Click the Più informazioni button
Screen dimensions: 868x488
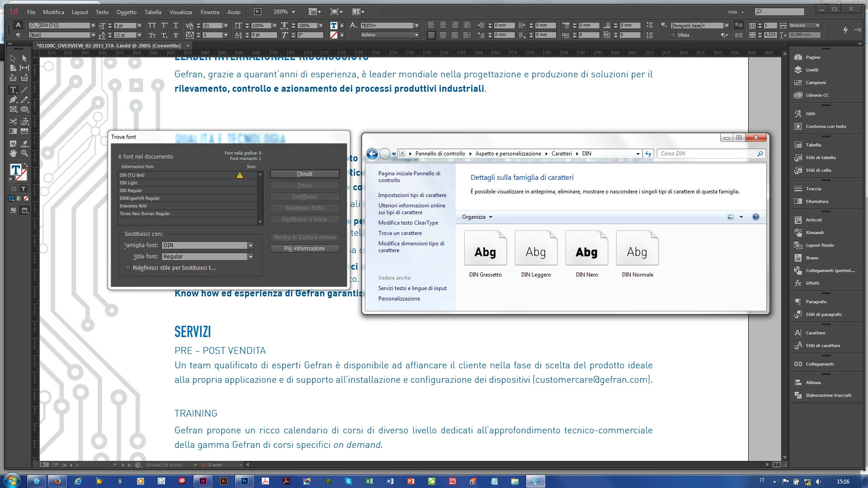click(304, 249)
